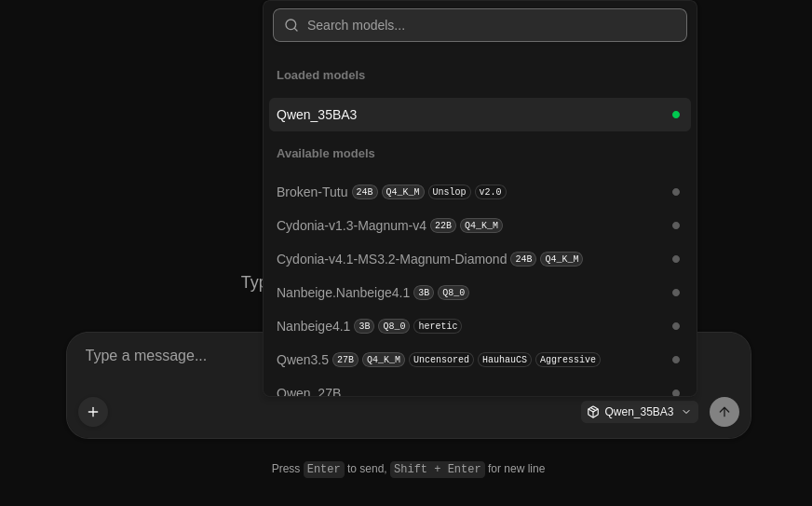Click Q4_K_M tag on Cydonia-v4.1-MS3.2-Magnum-Diamond
The width and height of the screenshot is (812, 506).
(x=562, y=259)
